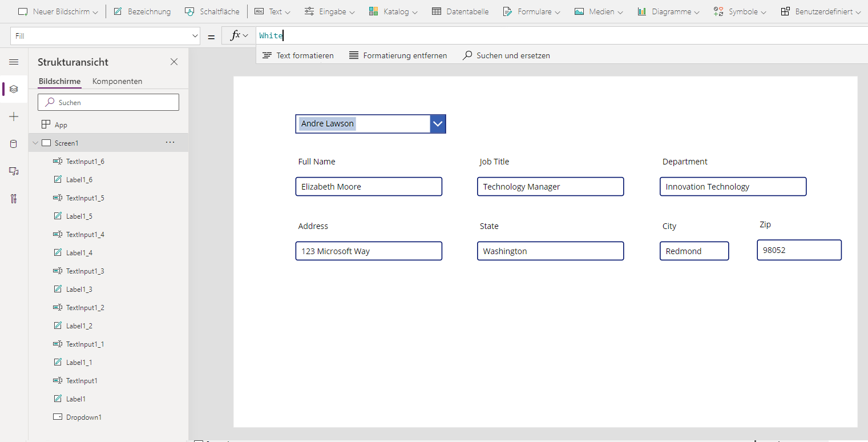
Task: Switch to the Komponenten tab
Action: click(118, 81)
